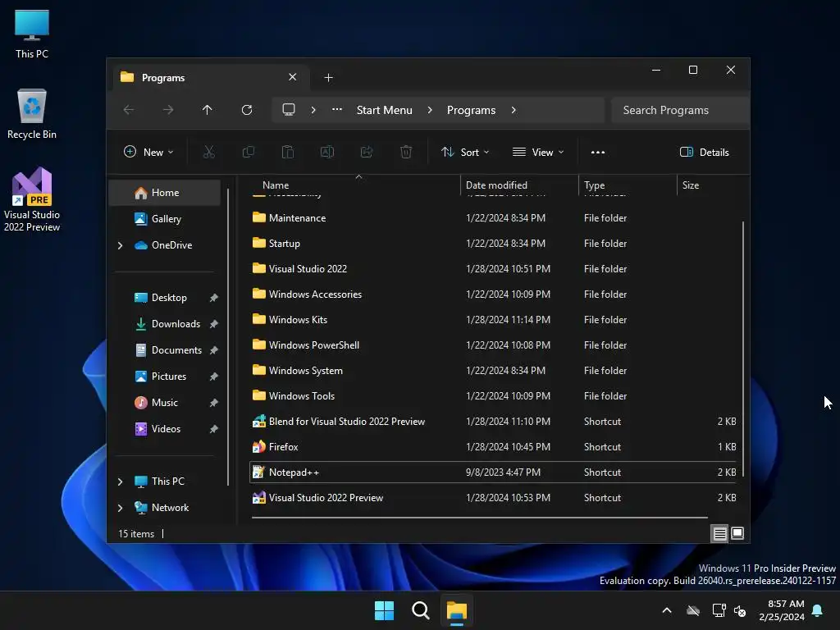Click the Copy icon in toolbar
This screenshot has height=630, width=840.
[x=248, y=152]
